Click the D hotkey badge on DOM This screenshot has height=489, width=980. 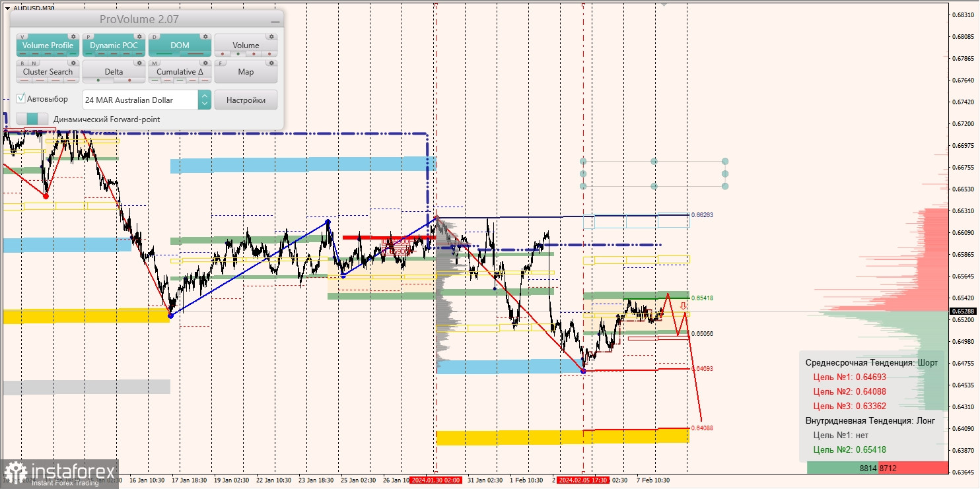(155, 37)
